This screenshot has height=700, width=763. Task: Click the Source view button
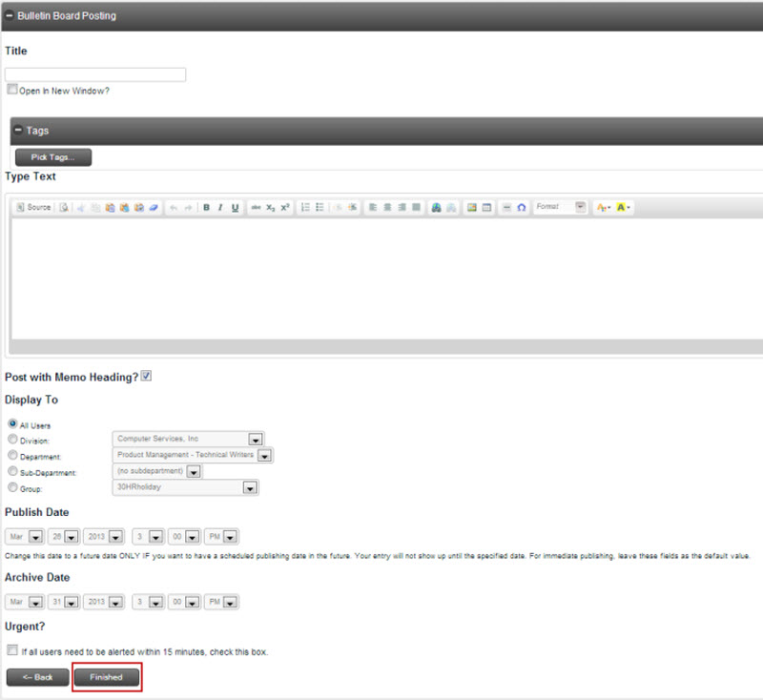pos(33,207)
